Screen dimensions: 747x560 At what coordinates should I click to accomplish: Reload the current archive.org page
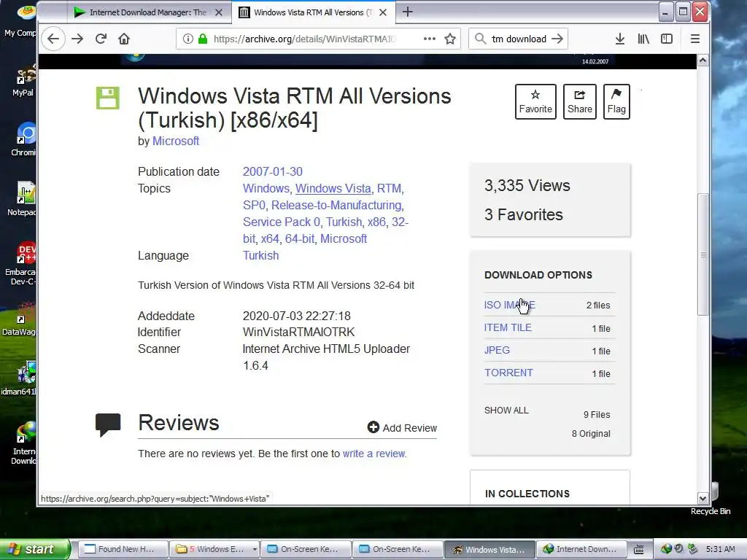point(101,39)
